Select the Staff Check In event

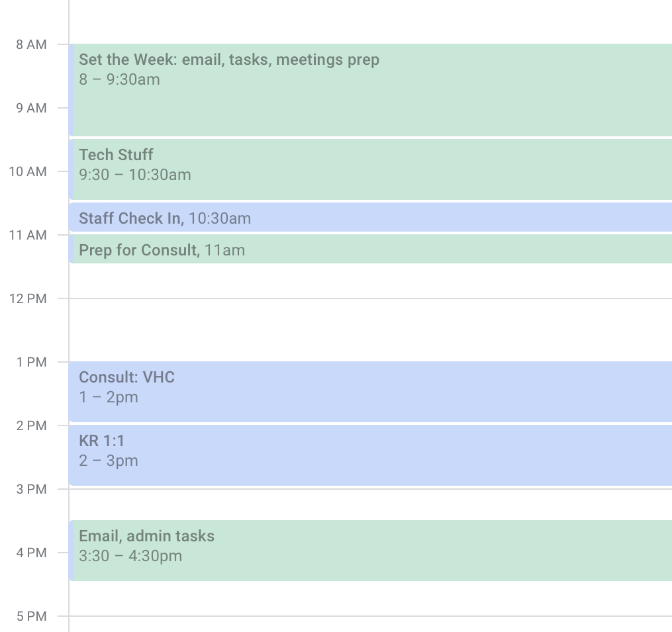(x=370, y=217)
